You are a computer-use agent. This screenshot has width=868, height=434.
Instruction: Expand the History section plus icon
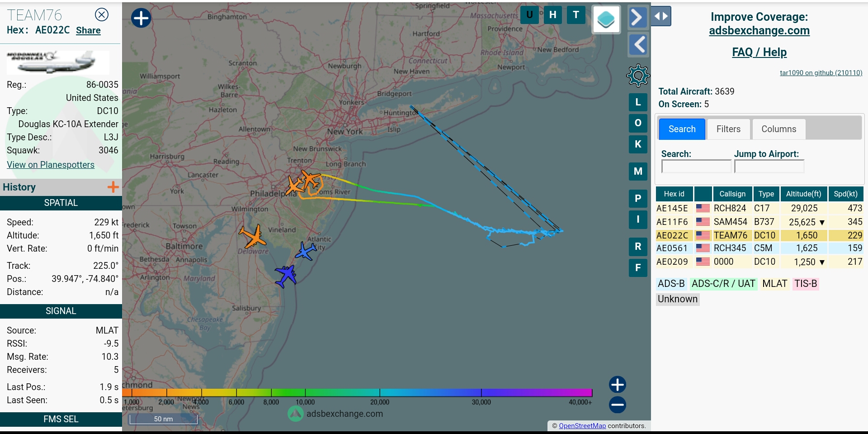point(113,187)
